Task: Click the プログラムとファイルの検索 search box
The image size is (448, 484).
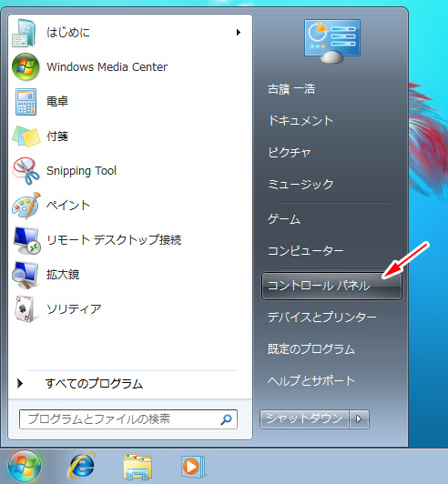Action: (x=128, y=419)
